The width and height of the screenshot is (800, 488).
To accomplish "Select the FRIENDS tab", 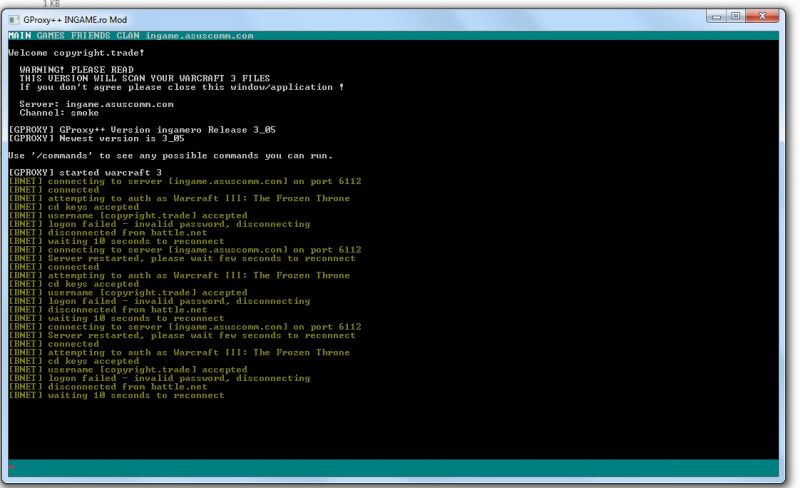I will click(91, 35).
